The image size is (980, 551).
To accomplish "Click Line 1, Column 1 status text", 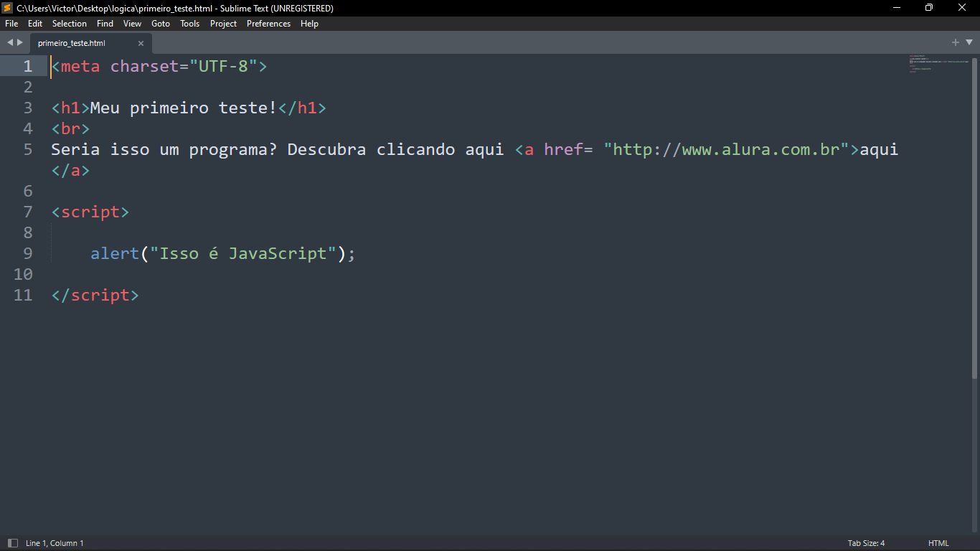I will [55, 543].
